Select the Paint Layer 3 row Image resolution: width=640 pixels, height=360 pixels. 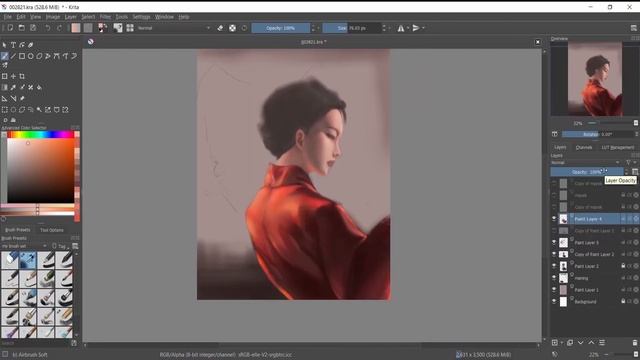point(594,242)
